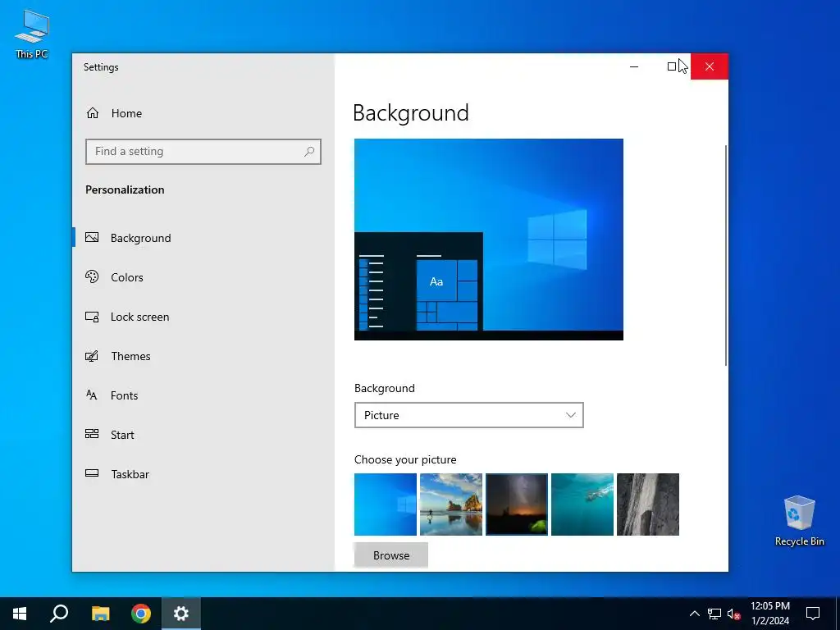Minimize the Settings window
840x630 pixels.
(634, 66)
